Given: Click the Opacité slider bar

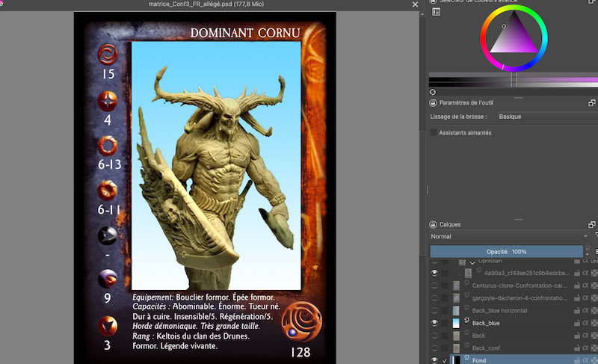Looking at the screenshot, I should point(507,251).
